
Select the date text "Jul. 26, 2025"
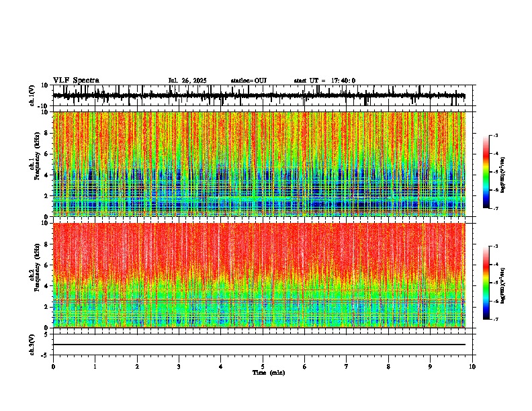click(187, 81)
